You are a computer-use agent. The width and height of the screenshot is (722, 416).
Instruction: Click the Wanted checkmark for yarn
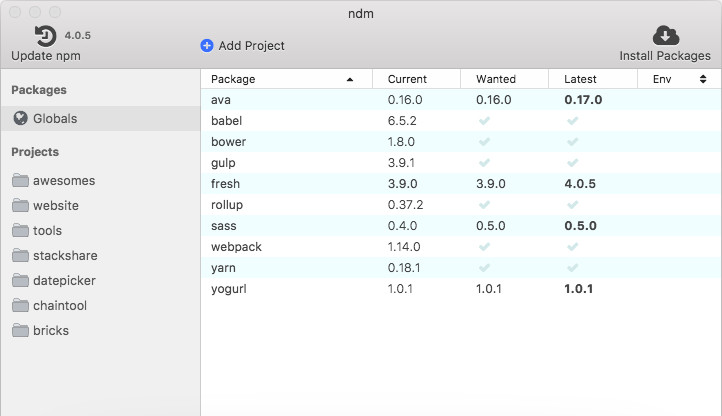point(485,268)
